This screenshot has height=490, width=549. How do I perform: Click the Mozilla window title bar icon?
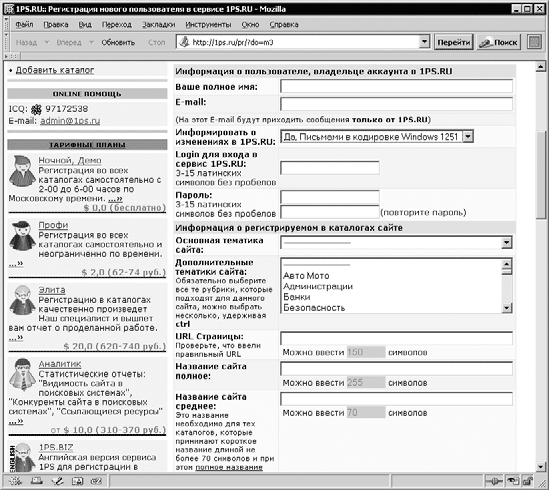pos(9,9)
